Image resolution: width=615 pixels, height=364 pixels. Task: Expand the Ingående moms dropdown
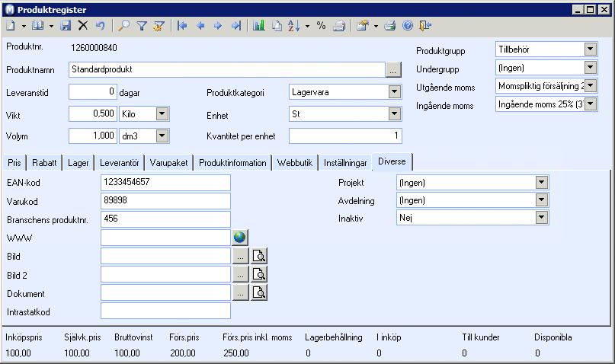pos(590,104)
